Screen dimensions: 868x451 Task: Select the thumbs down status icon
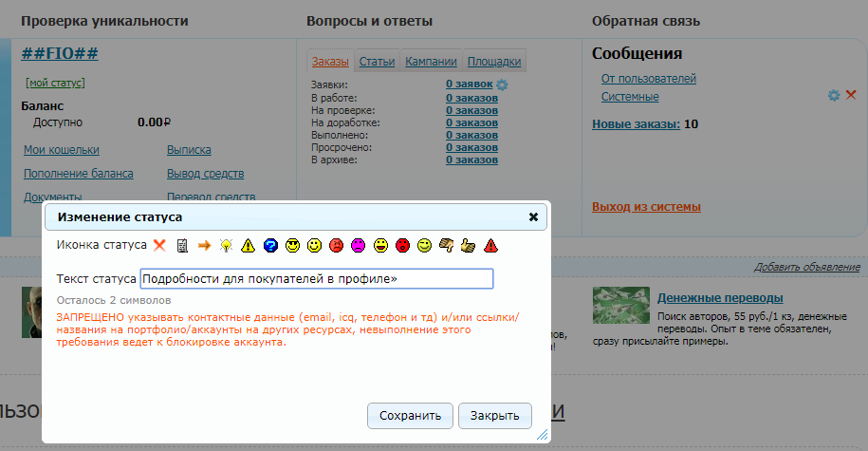[446, 245]
